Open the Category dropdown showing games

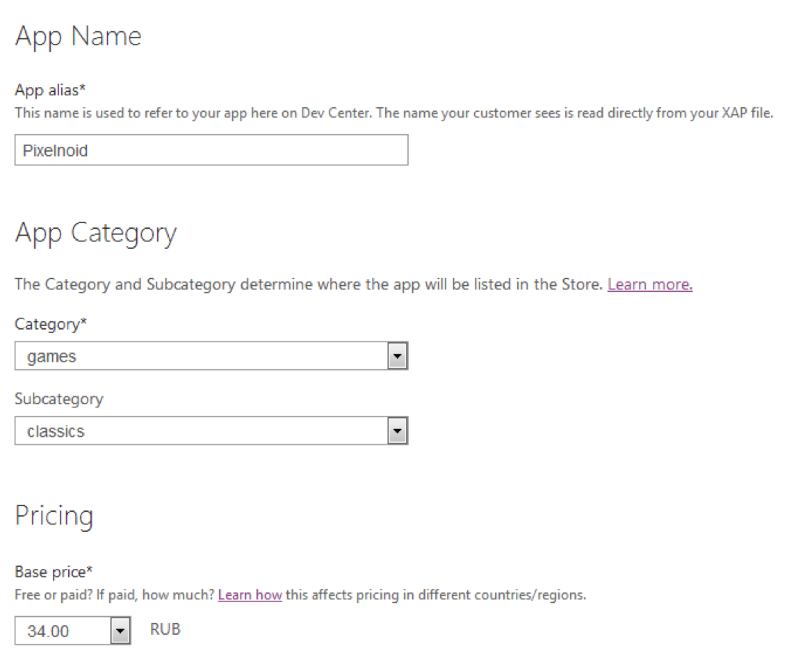pos(202,357)
